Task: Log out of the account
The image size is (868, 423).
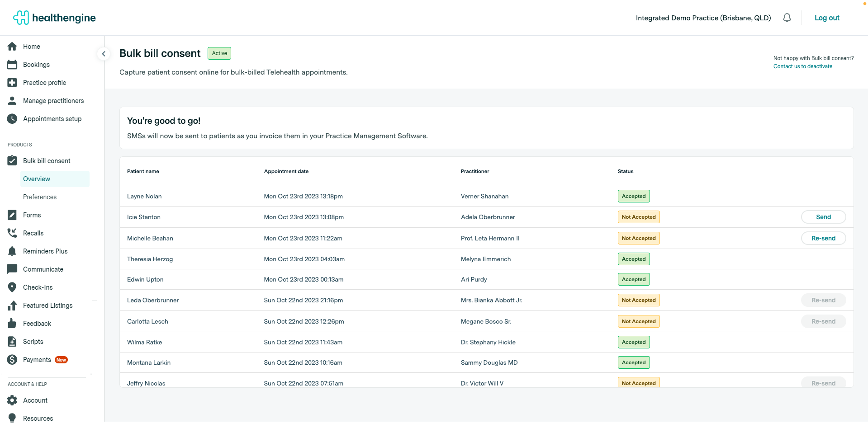Action: 827,18
